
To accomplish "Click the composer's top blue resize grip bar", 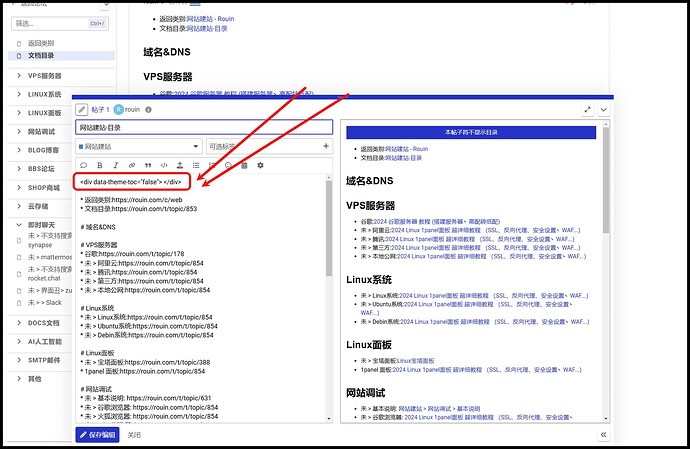I will click(x=342, y=97).
